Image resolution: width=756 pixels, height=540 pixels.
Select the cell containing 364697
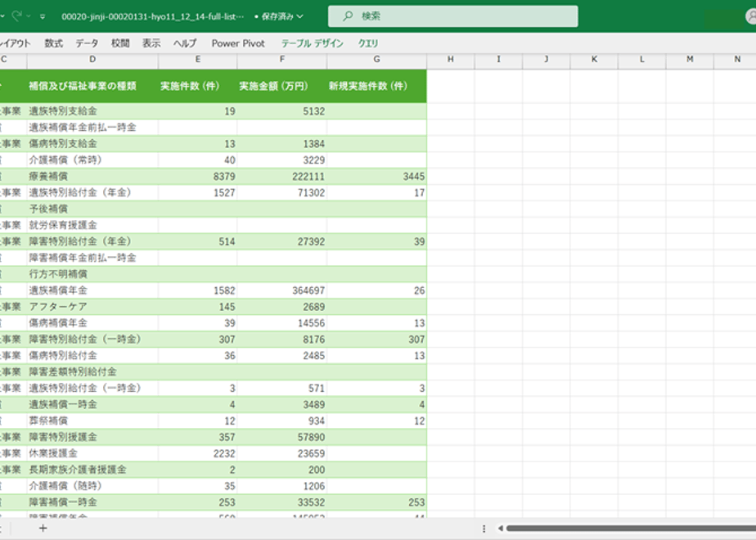(282, 290)
